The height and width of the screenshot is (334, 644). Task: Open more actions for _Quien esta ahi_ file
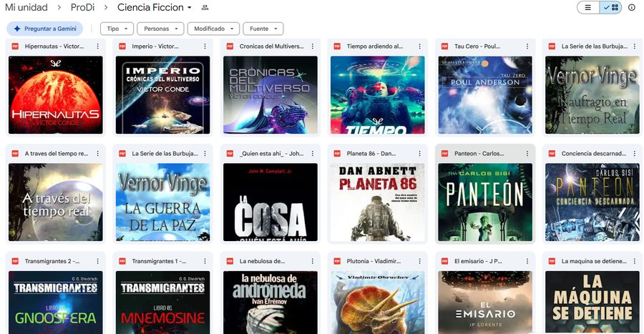[x=313, y=154]
